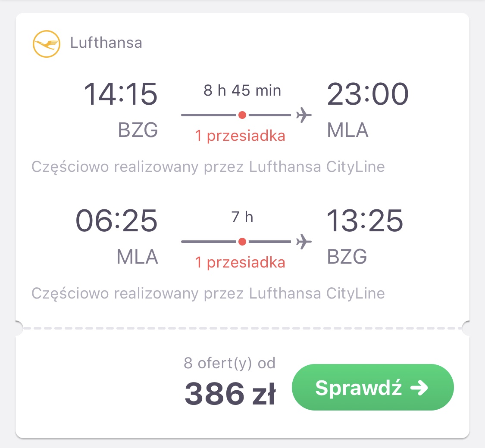
Task: Select the Lufthansa airline name
Action: [106, 43]
